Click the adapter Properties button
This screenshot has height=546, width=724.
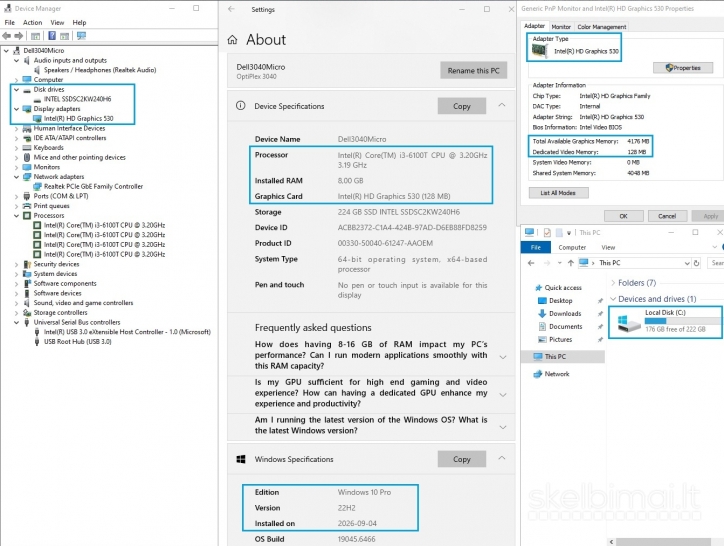(683, 68)
